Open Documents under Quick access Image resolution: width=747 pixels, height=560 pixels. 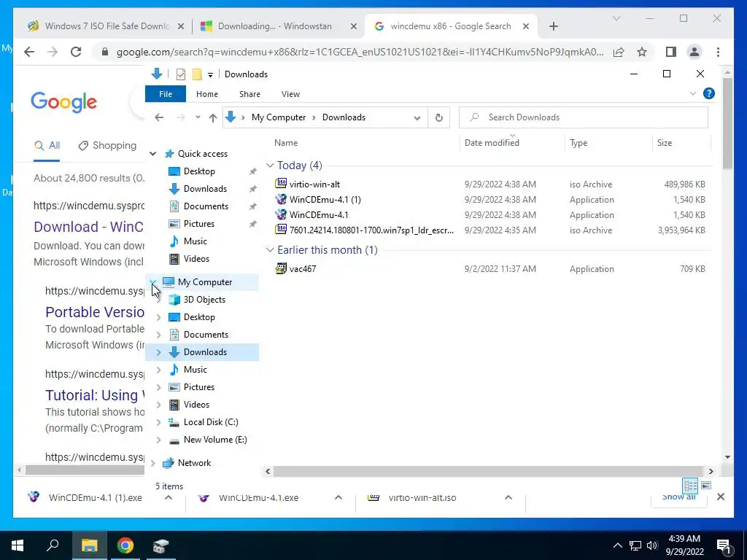pyautogui.click(x=206, y=206)
